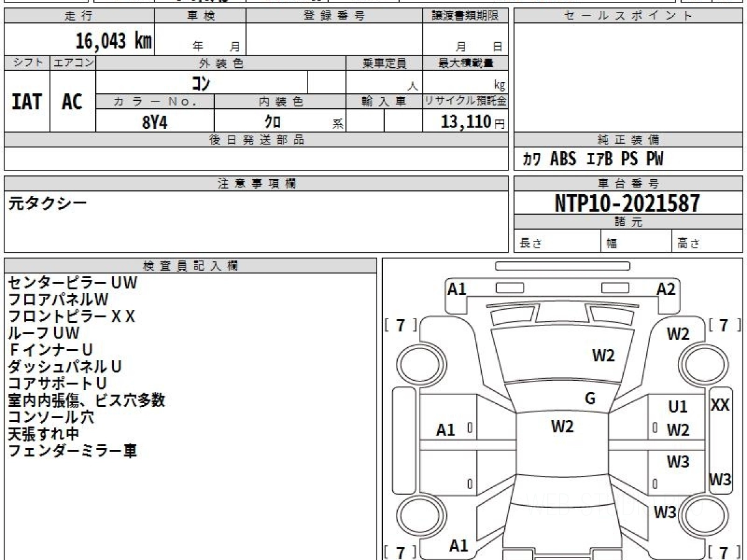Select the ダッシュパネル U line
Screen dimensions: 747x560
(65, 366)
